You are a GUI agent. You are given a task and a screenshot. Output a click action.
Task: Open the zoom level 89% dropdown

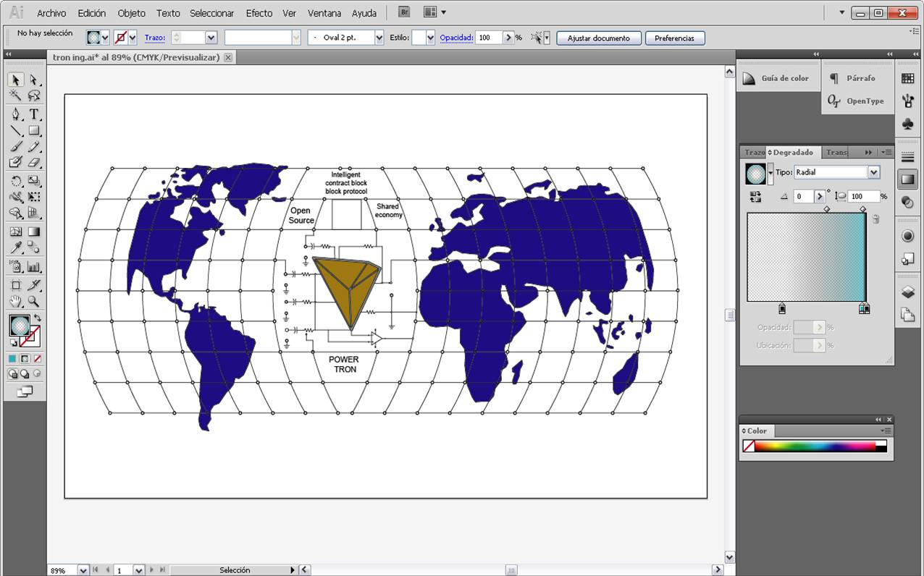coord(83,570)
